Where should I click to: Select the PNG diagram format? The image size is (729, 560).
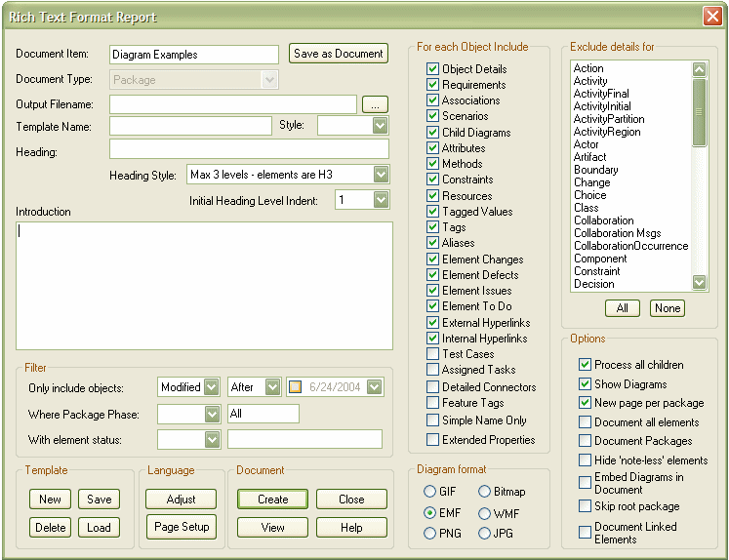pyautogui.click(x=430, y=534)
